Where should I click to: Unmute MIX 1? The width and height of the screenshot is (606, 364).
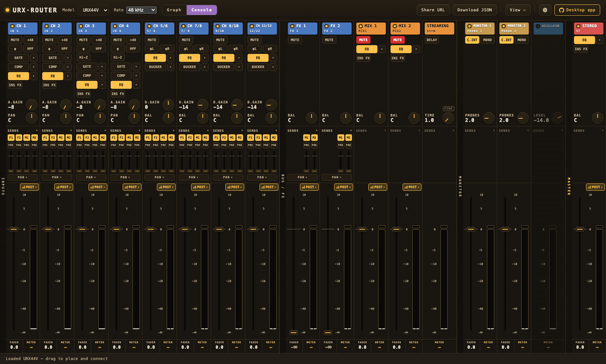click(x=363, y=40)
